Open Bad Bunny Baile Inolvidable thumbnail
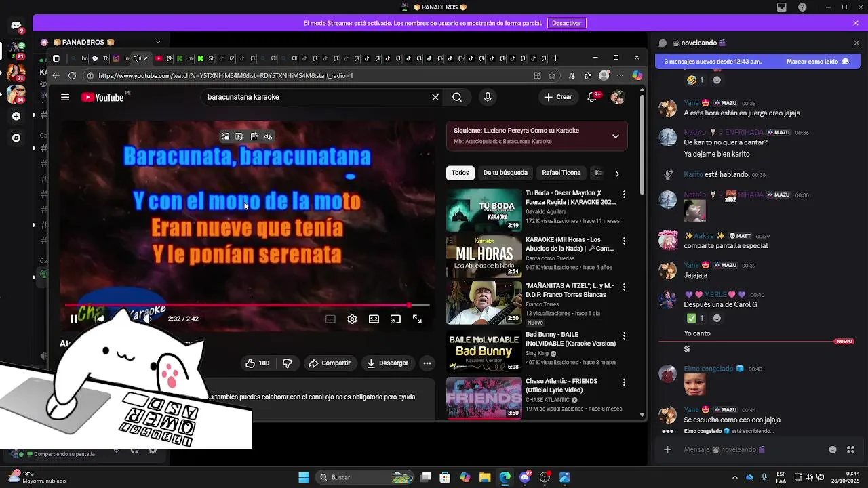Viewport: 868px width, 488px height. (x=484, y=351)
